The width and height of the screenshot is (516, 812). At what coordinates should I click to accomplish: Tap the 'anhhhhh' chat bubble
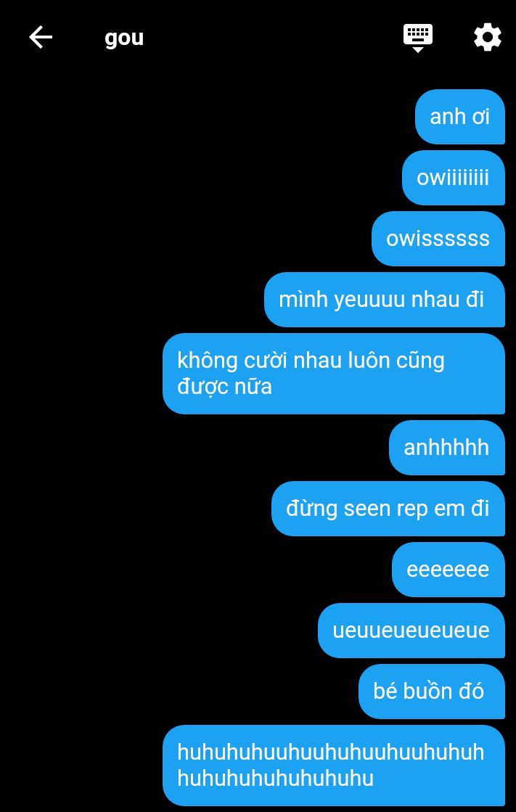tap(446, 448)
